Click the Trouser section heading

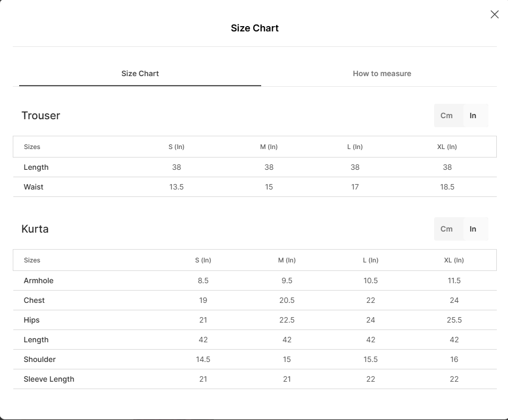(x=41, y=116)
